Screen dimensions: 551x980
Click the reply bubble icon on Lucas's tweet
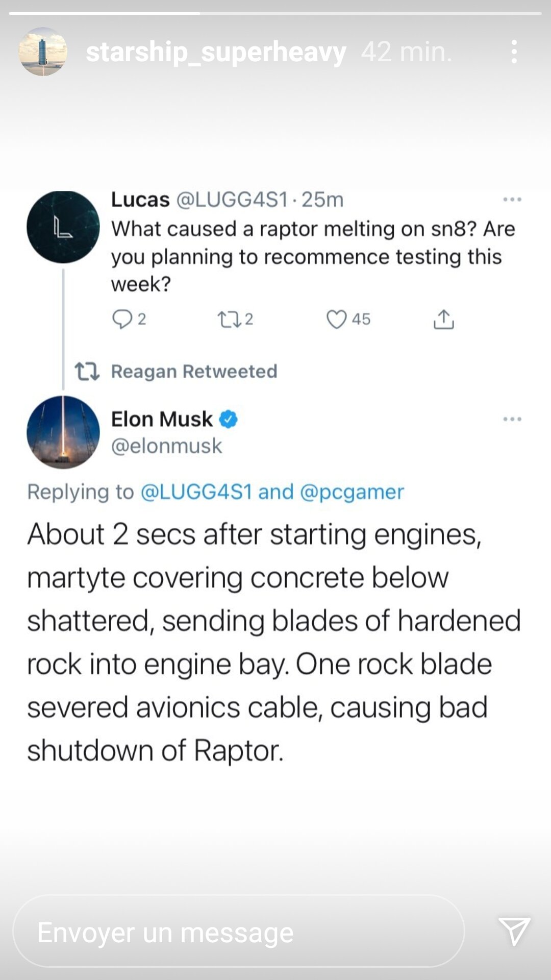click(122, 320)
